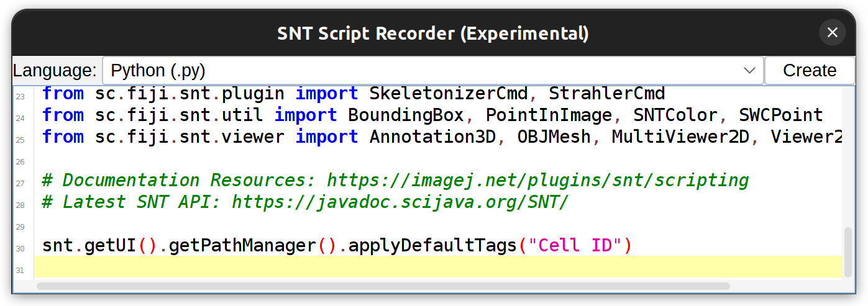The height and width of the screenshot is (306, 868).
Task: Click the BoundingBox import on line 24
Action: coord(406,115)
